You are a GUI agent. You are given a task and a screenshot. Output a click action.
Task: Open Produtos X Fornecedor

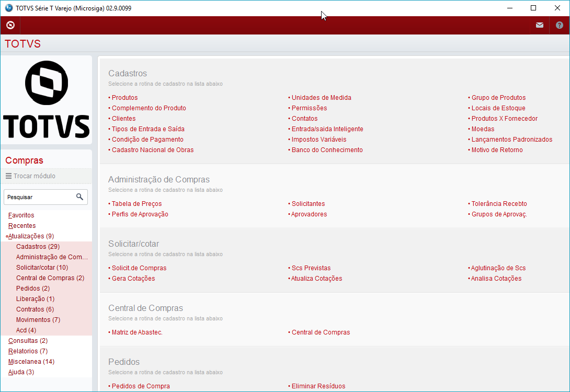tap(505, 119)
